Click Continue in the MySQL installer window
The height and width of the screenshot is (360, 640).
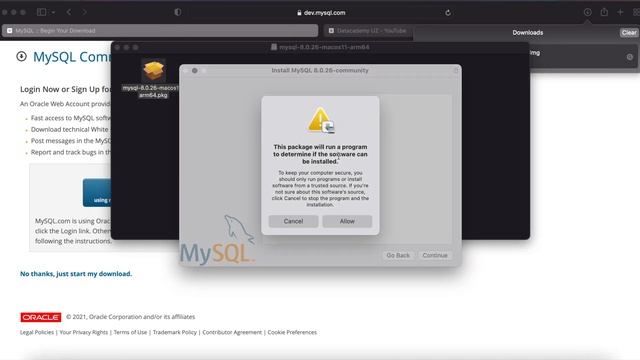click(x=435, y=255)
